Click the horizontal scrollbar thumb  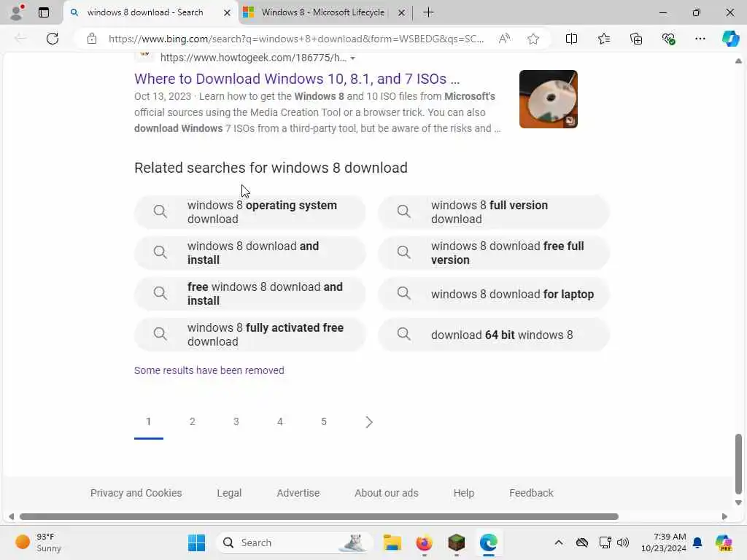tap(319, 517)
